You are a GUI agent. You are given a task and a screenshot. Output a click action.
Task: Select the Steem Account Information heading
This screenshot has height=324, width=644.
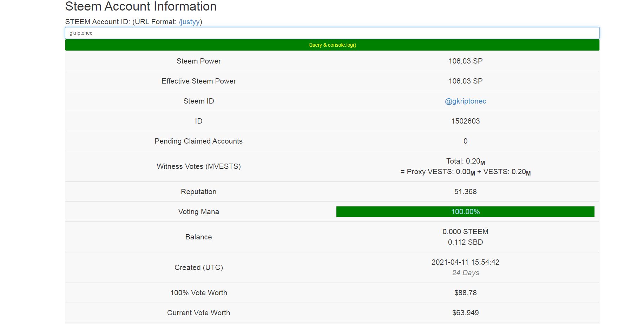(141, 6)
